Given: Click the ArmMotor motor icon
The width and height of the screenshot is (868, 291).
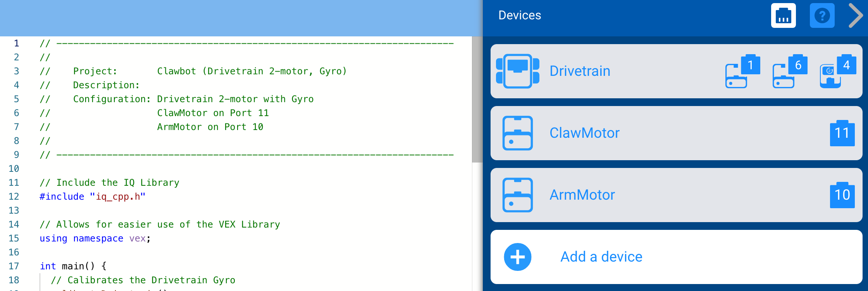Looking at the screenshot, I should pyautogui.click(x=517, y=195).
